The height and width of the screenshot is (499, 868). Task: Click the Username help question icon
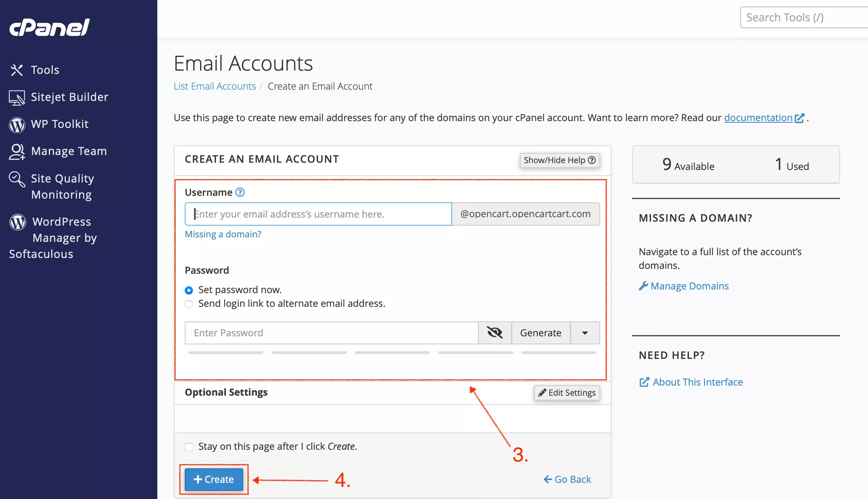(240, 192)
